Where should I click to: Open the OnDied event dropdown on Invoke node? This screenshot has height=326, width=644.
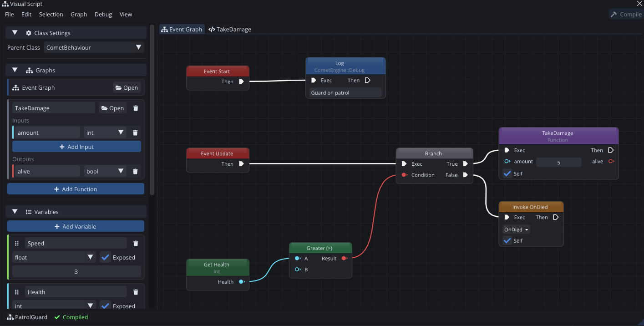click(517, 229)
